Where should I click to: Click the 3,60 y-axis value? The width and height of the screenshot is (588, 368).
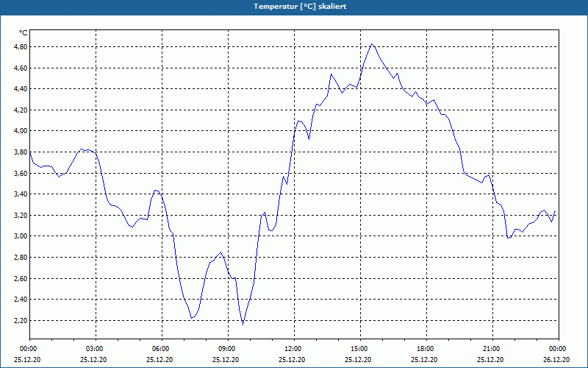click(21, 173)
